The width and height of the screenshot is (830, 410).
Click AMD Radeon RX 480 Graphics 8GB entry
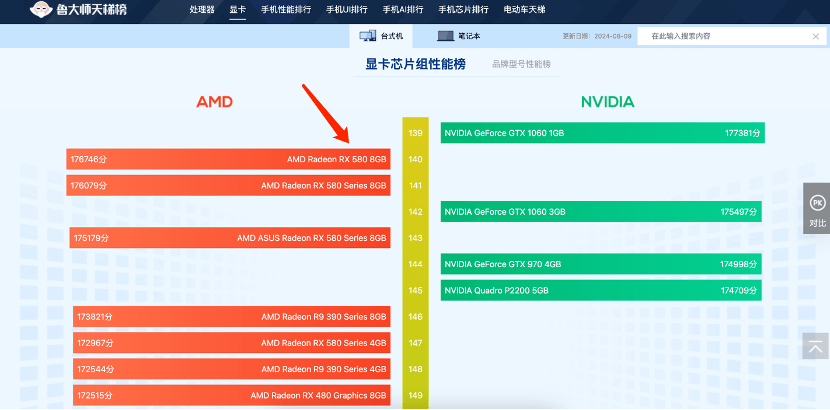[230, 396]
